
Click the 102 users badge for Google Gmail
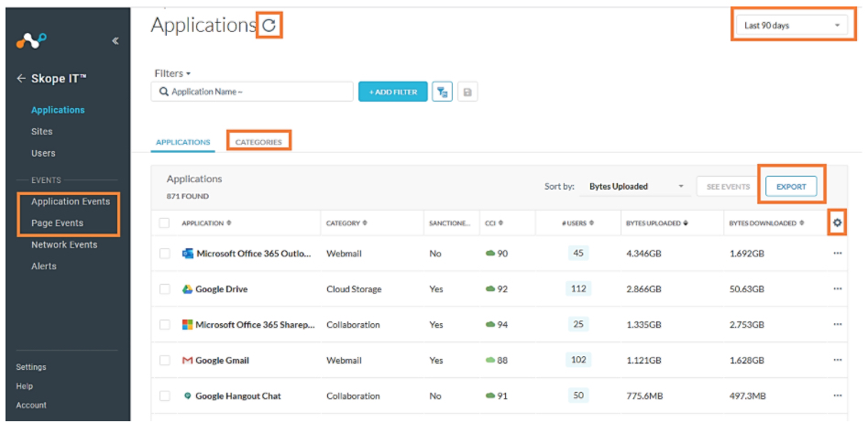pos(578,360)
